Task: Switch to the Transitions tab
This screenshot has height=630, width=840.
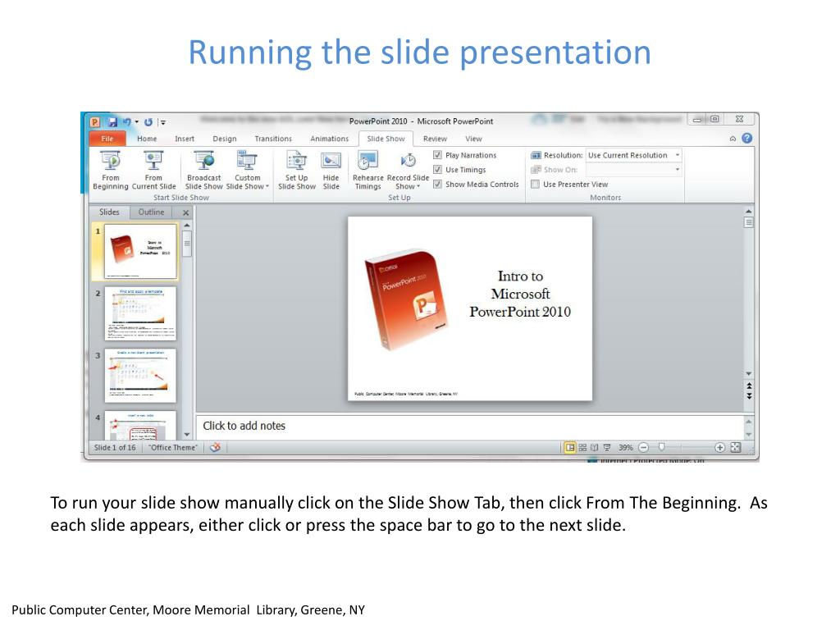Action: (x=273, y=138)
